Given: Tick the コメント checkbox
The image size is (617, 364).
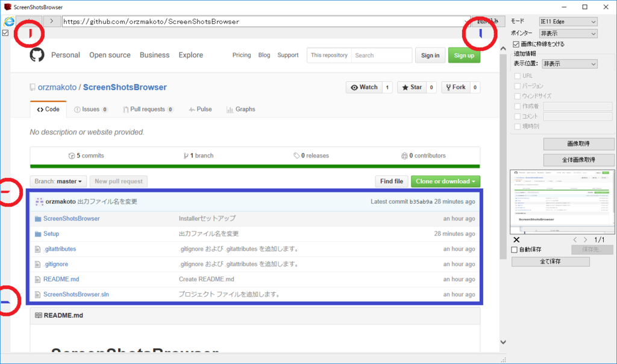Looking at the screenshot, I should pos(518,116).
